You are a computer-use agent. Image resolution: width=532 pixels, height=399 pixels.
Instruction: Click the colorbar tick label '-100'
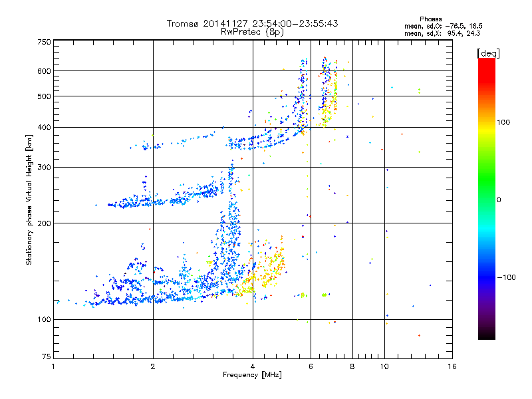click(x=507, y=277)
